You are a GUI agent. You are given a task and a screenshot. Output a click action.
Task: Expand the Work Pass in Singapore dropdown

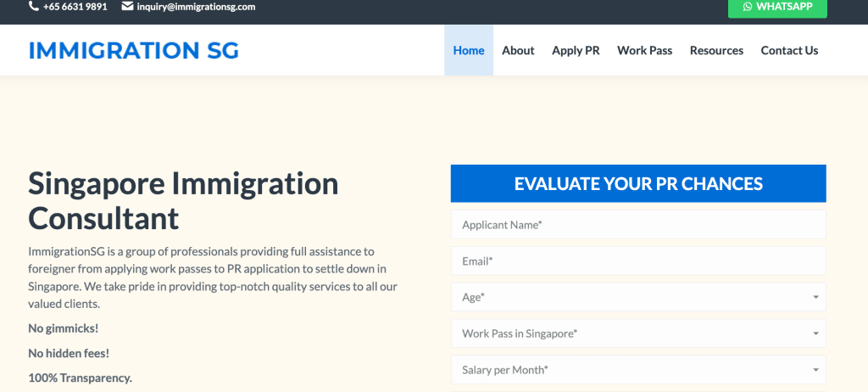coord(638,333)
